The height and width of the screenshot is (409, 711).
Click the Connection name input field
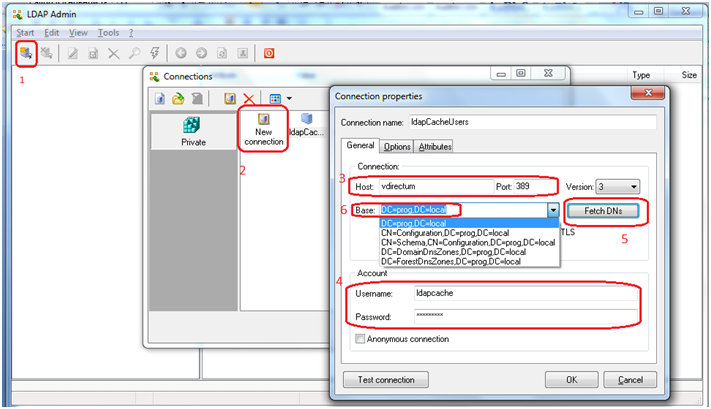[x=532, y=122]
